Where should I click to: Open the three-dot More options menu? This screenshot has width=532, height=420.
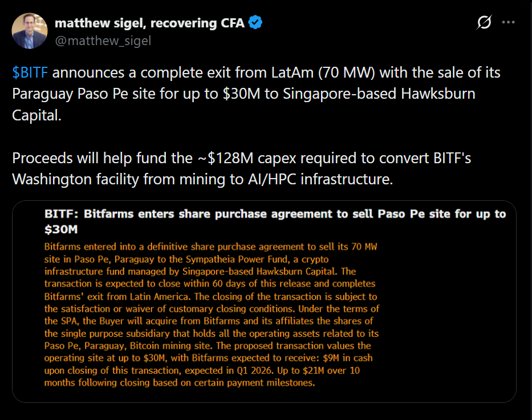tap(508, 23)
